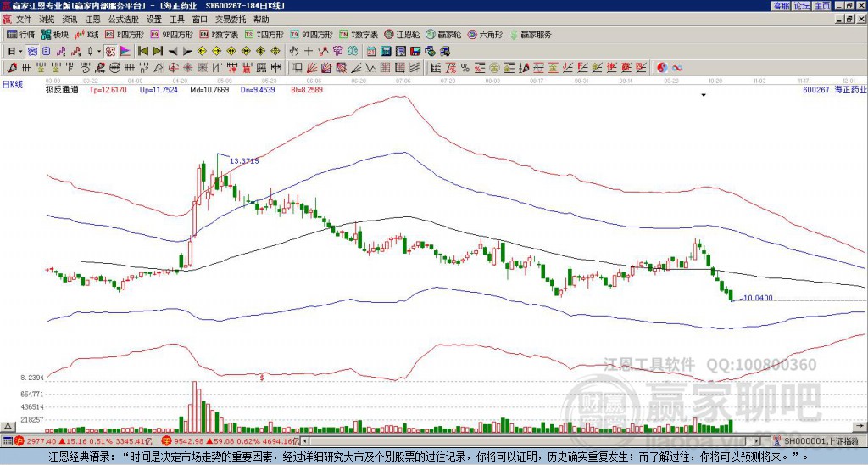Open the 江恩 menu

(x=92, y=20)
